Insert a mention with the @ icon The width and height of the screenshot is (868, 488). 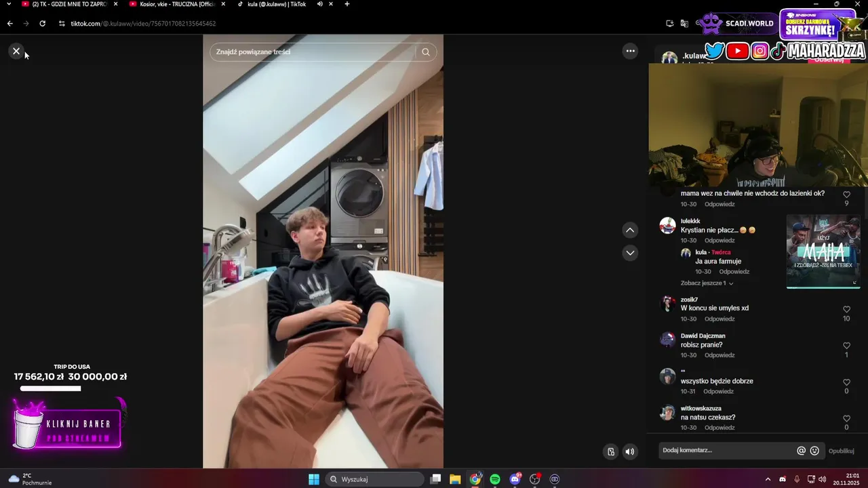[x=801, y=451]
